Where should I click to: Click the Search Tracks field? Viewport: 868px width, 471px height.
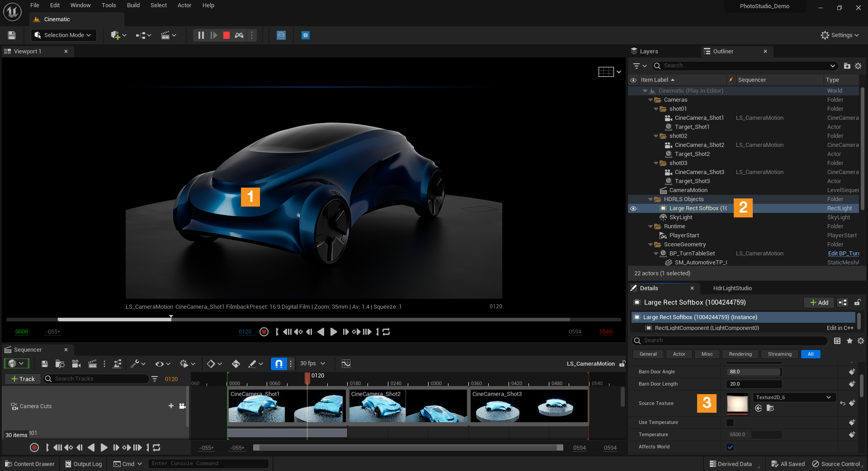tap(96, 379)
